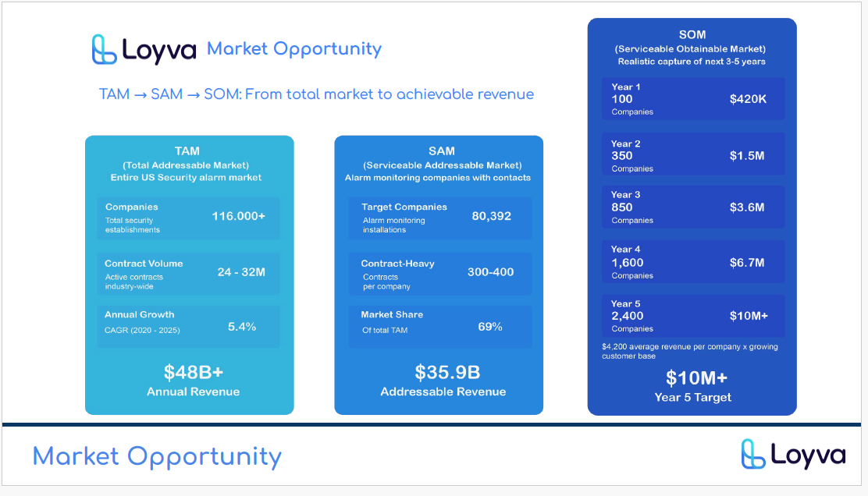
Task: Click the '$1.5M' revenue value
Action: [747, 156]
